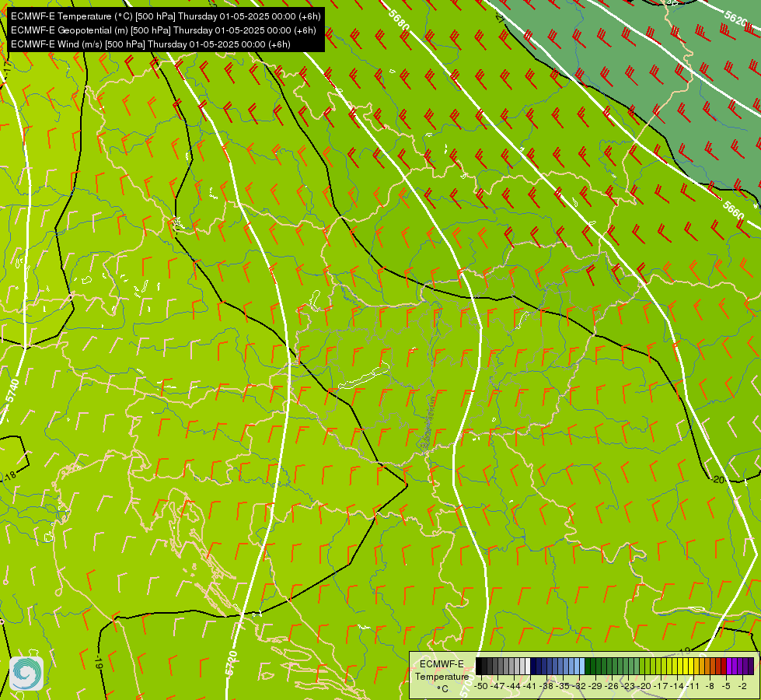Select the ECMWF-E Wind 500 hPa title line

tap(151, 44)
